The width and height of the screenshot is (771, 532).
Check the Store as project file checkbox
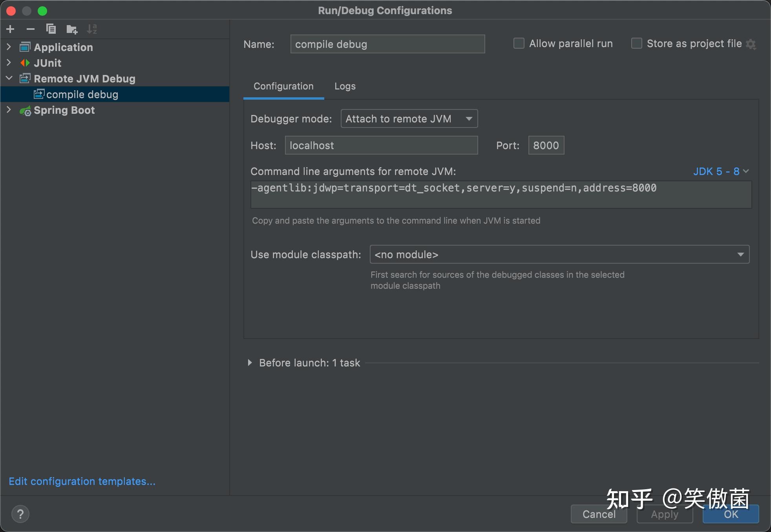tap(636, 44)
